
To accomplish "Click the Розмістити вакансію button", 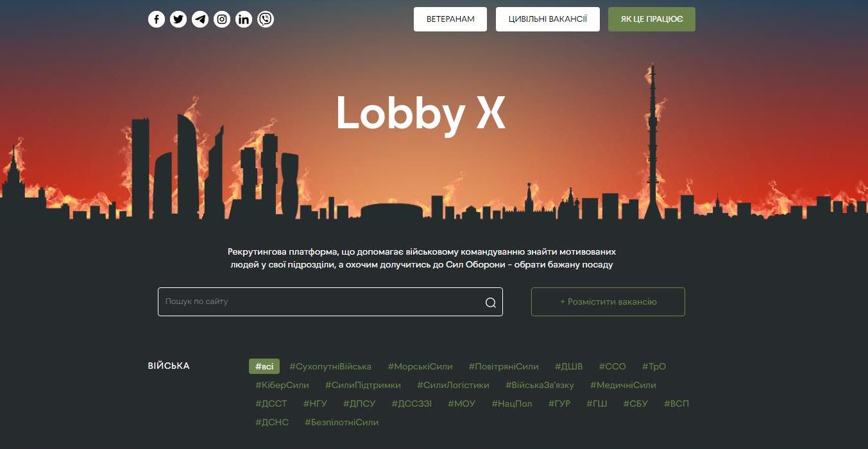I will pyautogui.click(x=608, y=301).
